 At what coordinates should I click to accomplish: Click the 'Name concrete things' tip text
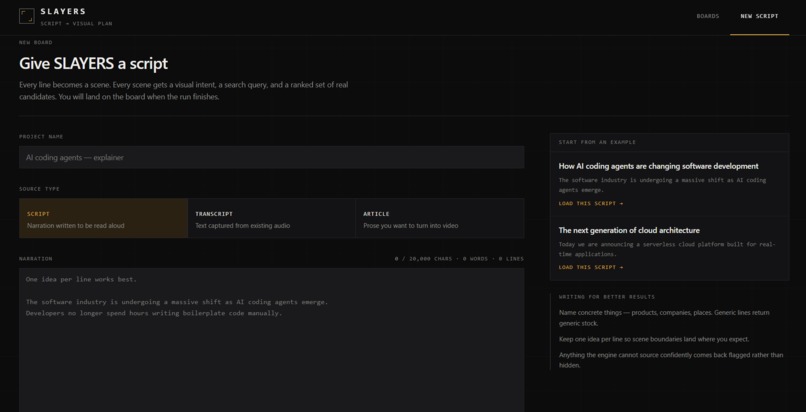click(664, 318)
